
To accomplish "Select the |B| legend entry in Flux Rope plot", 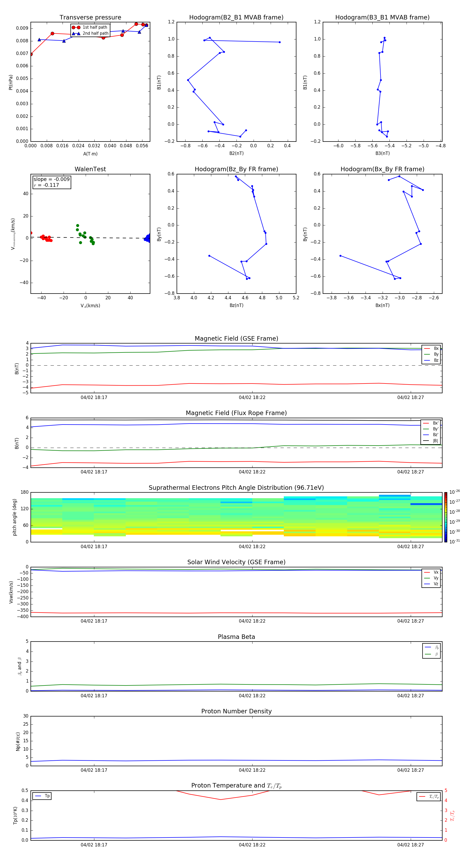I will [431, 441].
